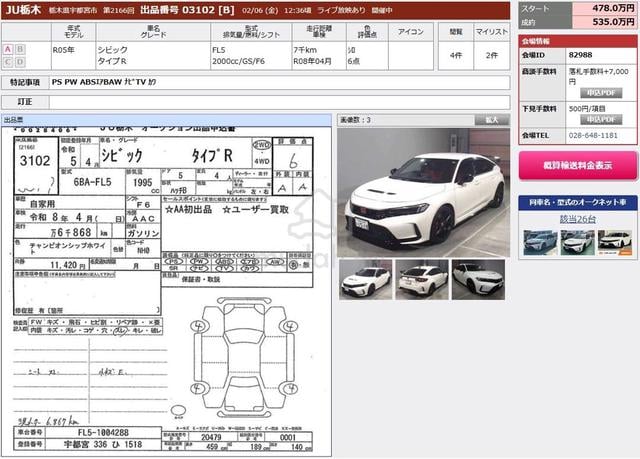Select the rear view thumbnail
The image size is (640, 459).
point(422,279)
